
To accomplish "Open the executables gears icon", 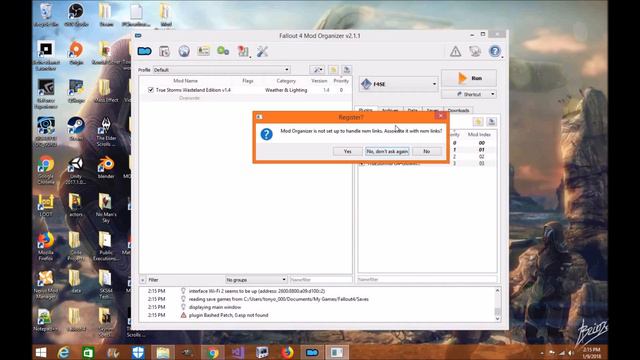I will click(x=223, y=51).
